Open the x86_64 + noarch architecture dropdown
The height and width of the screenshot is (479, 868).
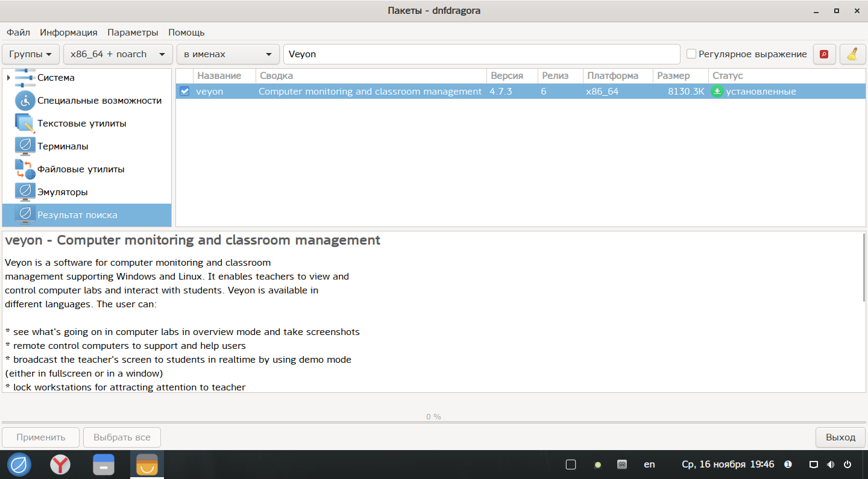pyautogui.click(x=118, y=54)
